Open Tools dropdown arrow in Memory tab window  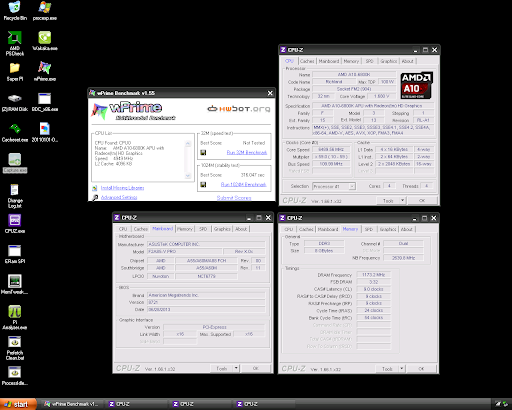pos(402,369)
